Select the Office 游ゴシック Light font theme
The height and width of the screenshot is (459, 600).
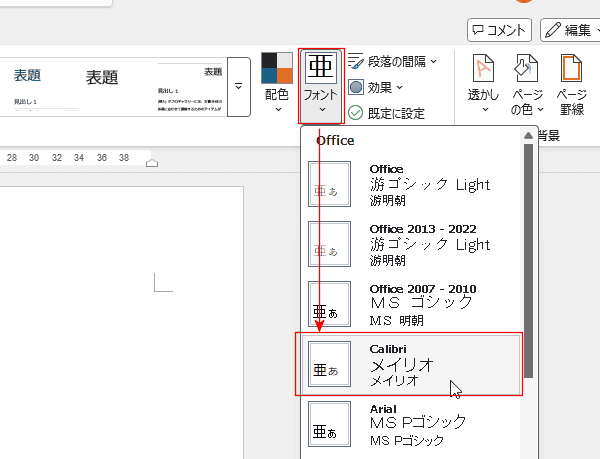(x=411, y=184)
